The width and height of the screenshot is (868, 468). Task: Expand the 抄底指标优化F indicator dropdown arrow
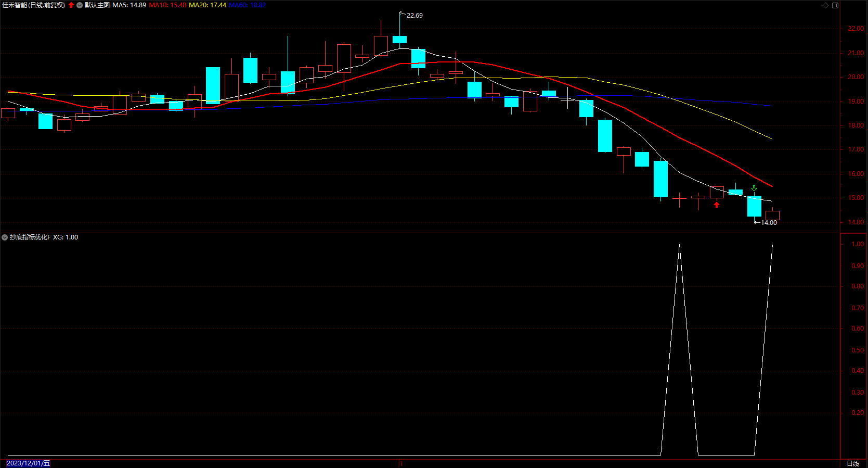5,237
